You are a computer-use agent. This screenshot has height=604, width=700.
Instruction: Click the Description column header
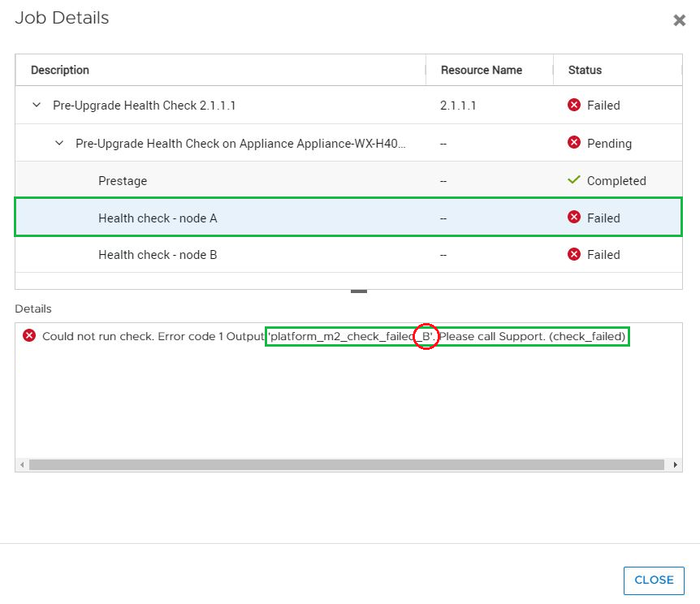pyautogui.click(x=60, y=70)
